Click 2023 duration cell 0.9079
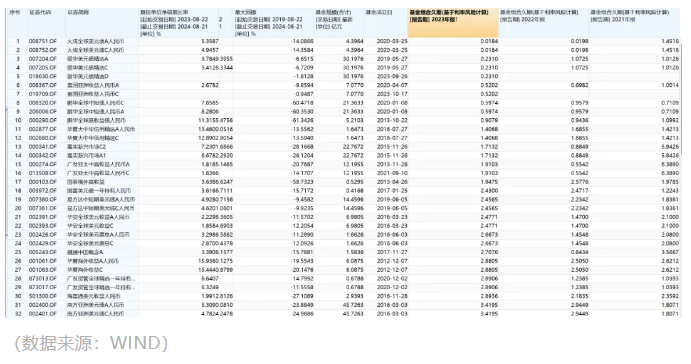Screen dimensions: 691x364 [489, 120]
